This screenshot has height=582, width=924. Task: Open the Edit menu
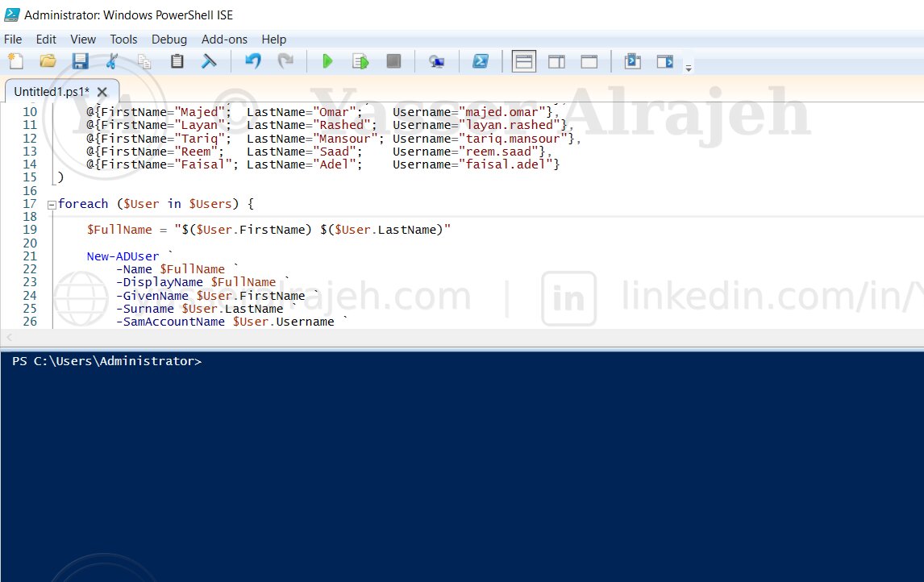46,39
